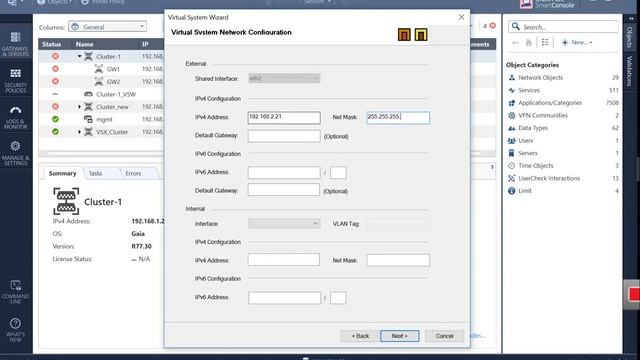Click the external IPv6 Default Gateway field
Image resolution: width=640 pixels, height=360 pixels.
[x=284, y=190]
